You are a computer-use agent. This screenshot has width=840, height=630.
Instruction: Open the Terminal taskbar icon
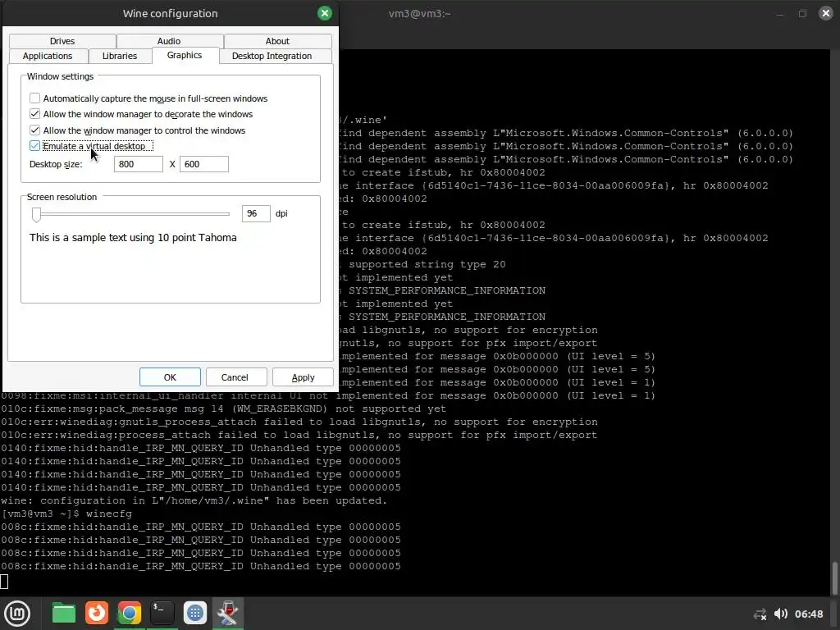click(162, 614)
